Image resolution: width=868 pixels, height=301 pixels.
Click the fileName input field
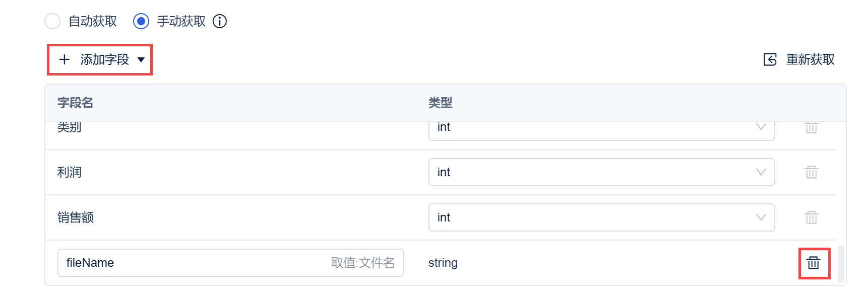[x=231, y=263]
